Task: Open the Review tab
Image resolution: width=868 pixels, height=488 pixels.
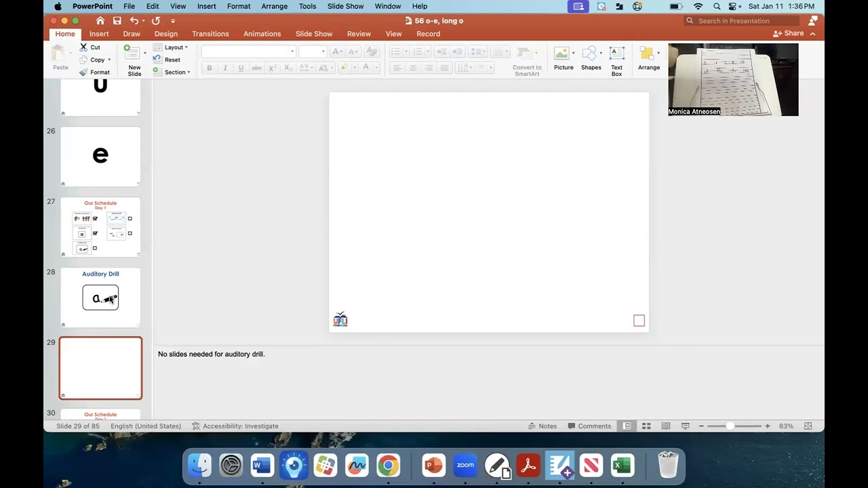Action: pyautogui.click(x=359, y=34)
